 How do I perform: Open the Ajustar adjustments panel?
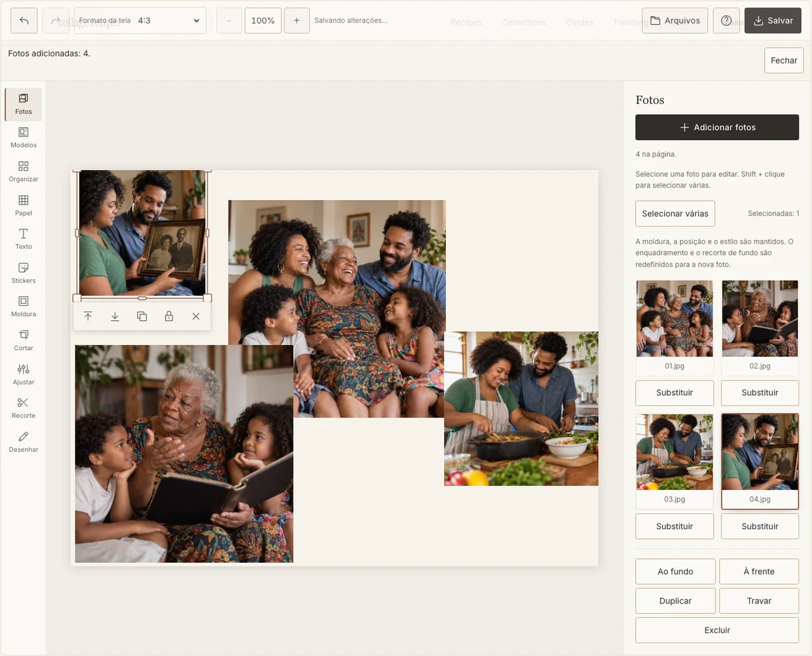click(x=23, y=375)
